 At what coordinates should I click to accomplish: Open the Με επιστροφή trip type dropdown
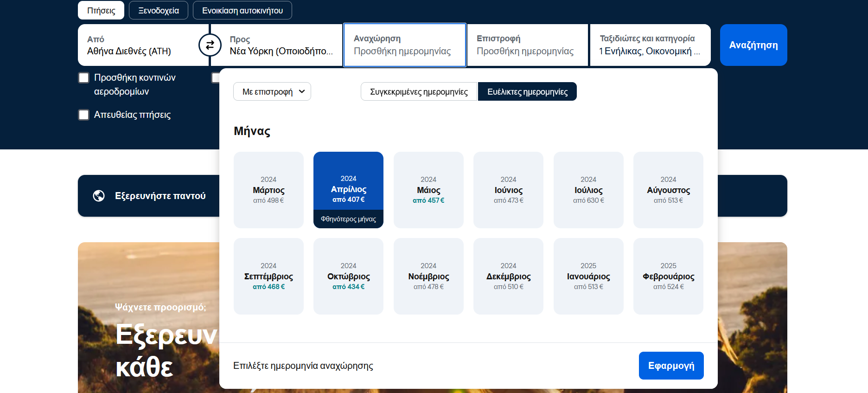[x=272, y=91]
